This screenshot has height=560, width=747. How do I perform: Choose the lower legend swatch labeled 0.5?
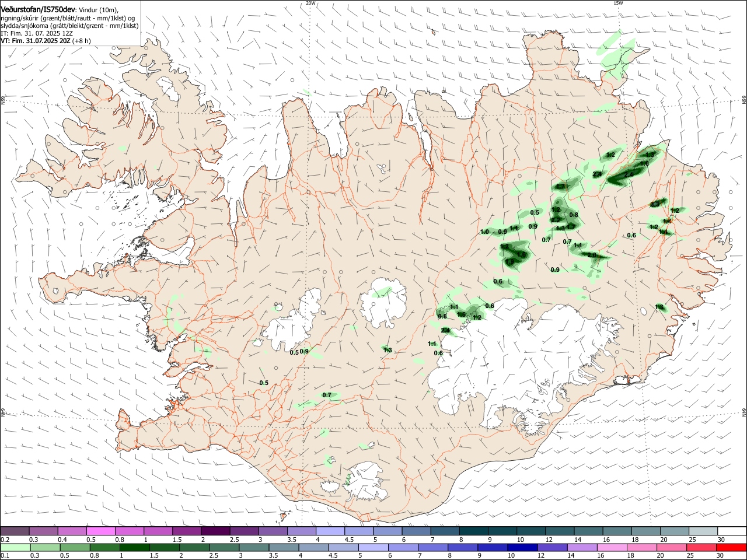(75, 547)
